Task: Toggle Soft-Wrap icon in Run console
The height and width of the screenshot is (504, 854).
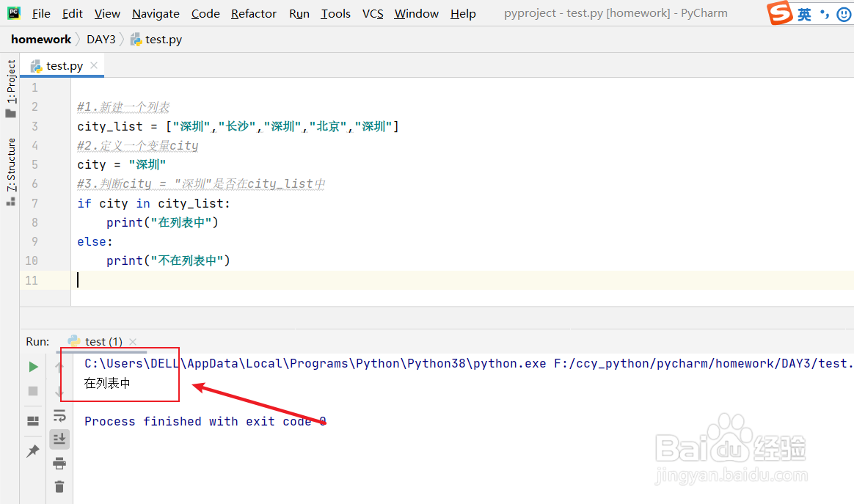Action: coord(59,416)
